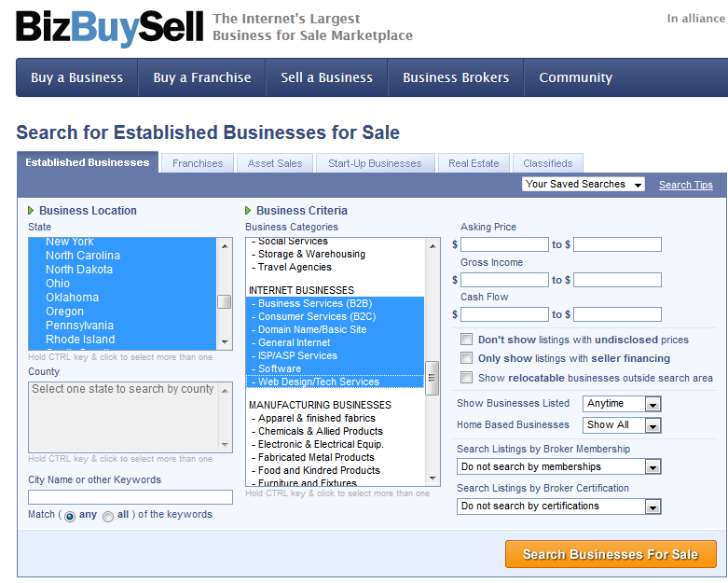Click the green Business Location arrow icon
This screenshot has width=728, height=583.
pos(31,211)
